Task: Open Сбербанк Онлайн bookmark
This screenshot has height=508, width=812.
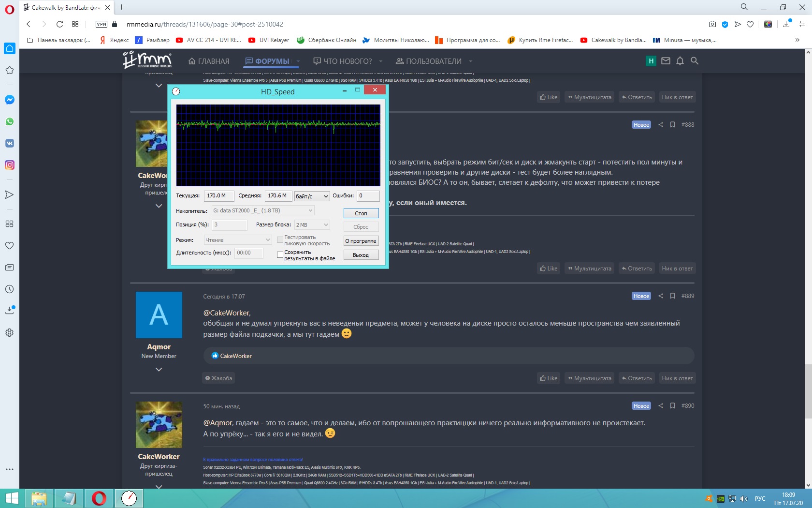Action: coord(327,40)
